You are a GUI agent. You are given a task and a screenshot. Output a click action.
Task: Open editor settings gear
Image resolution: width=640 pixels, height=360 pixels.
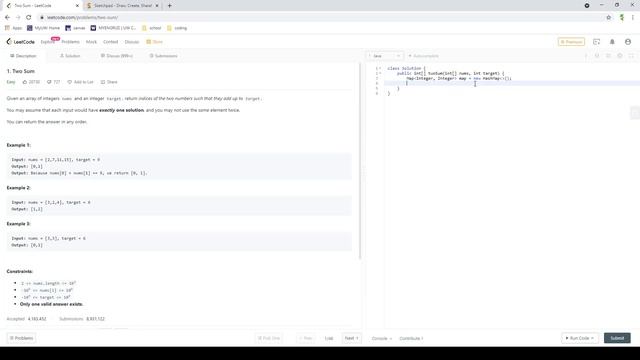620,56
